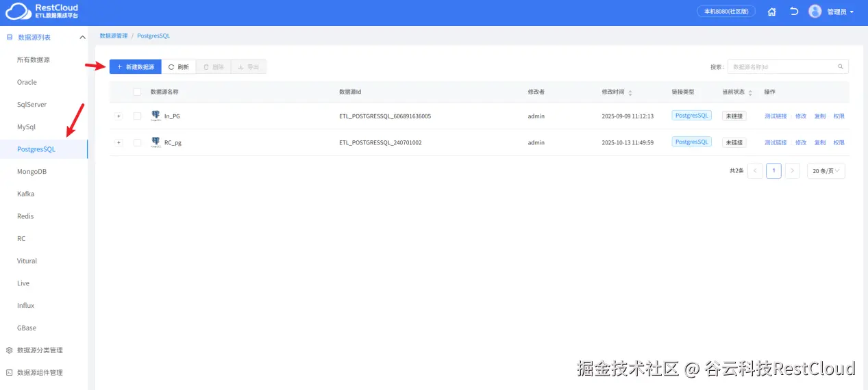868x390 pixels.
Task: Select Redis in sidebar
Action: click(x=25, y=216)
